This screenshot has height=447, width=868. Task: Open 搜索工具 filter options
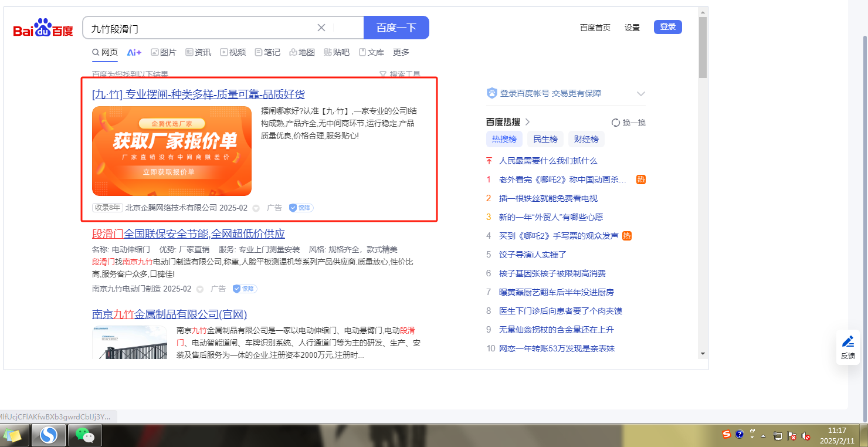400,74
